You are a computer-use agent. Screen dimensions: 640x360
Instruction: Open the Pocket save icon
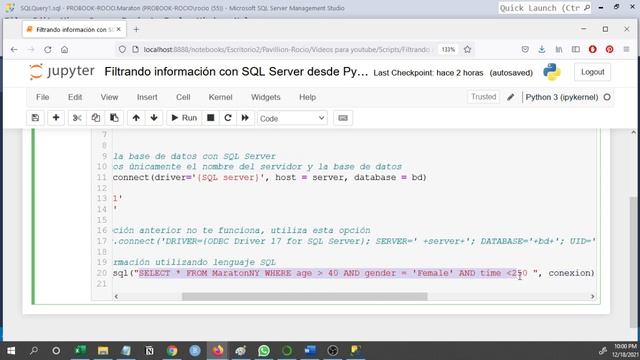coord(525,49)
